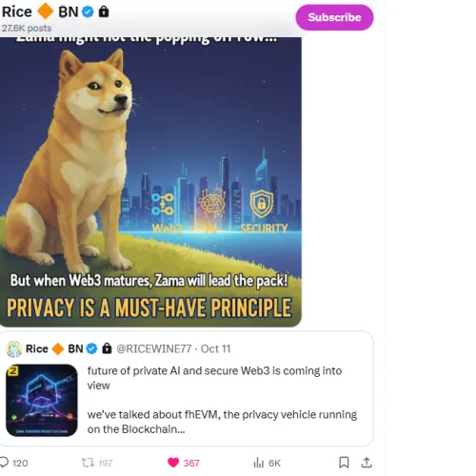Screen dimensions: 476x476
Task: Open the quoted post neon cube thumbnail
Action: [x=42, y=400]
